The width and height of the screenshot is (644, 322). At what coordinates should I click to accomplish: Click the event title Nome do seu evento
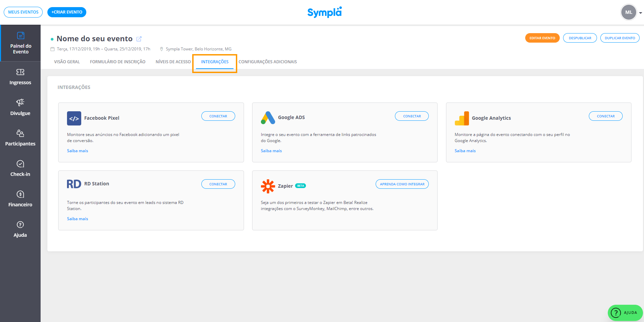[94, 39]
